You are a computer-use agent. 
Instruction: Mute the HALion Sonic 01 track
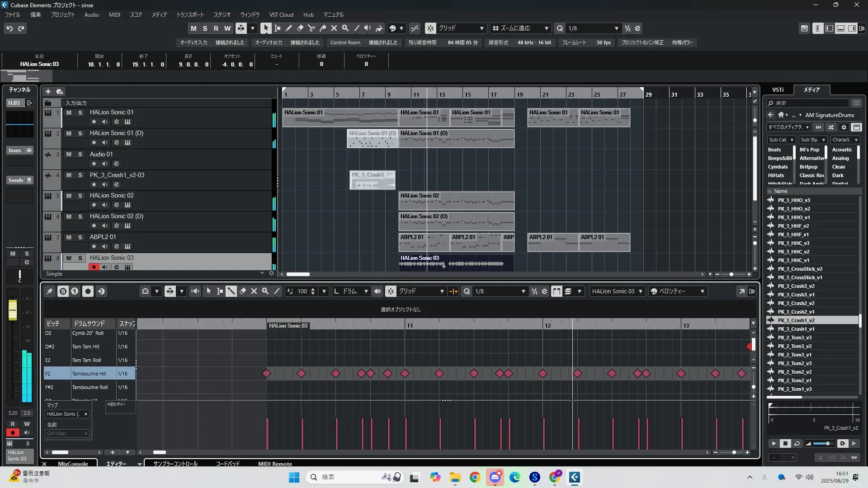pyautogui.click(x=69, y=113)
